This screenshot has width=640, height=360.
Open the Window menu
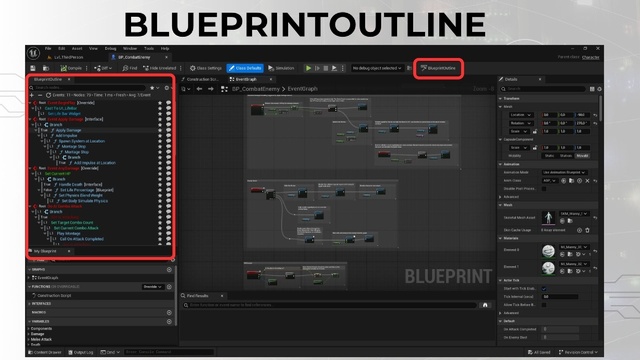coord(130,49)
